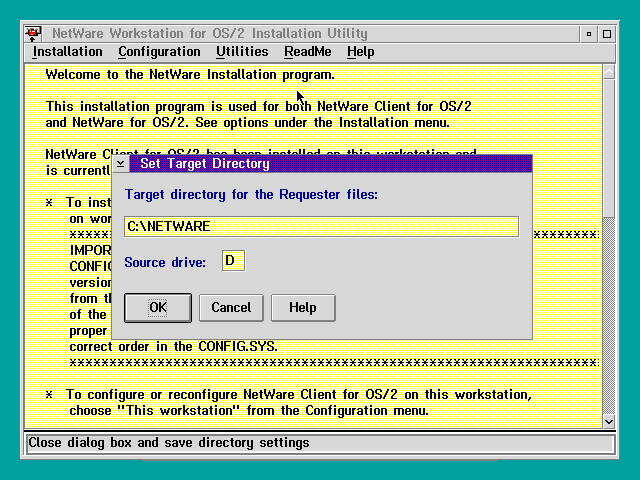Viewport: 640px width, 480px height.
Task: Click the Source drive field containing D
Action: (x=233, y=261)
